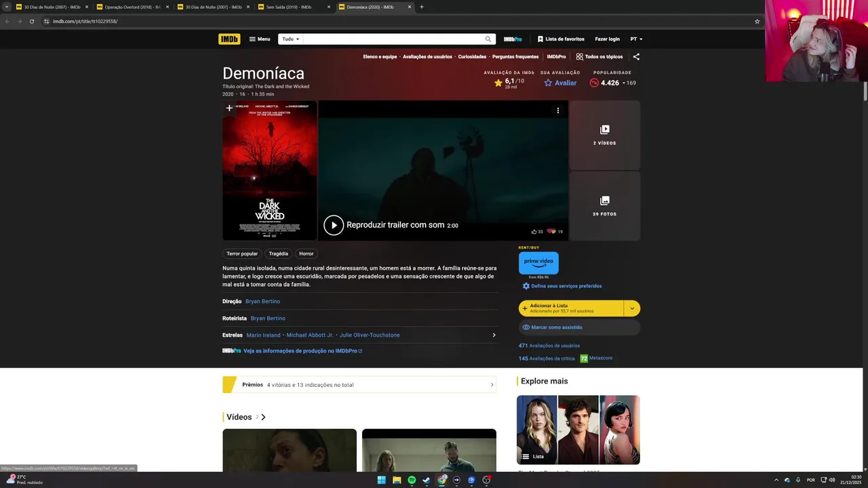Toggle 'Marcar como assistido' eye button

click(x=579, y=327)
